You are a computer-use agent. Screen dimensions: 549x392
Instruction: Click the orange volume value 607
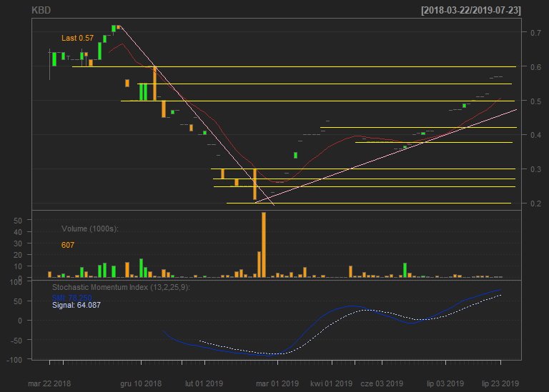click(68, 245)
